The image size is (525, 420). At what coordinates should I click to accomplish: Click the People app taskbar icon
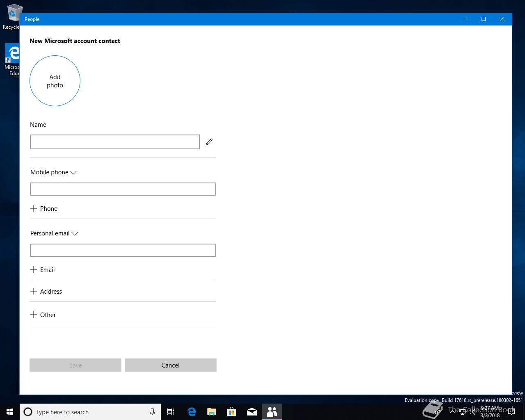click(272, 412)
